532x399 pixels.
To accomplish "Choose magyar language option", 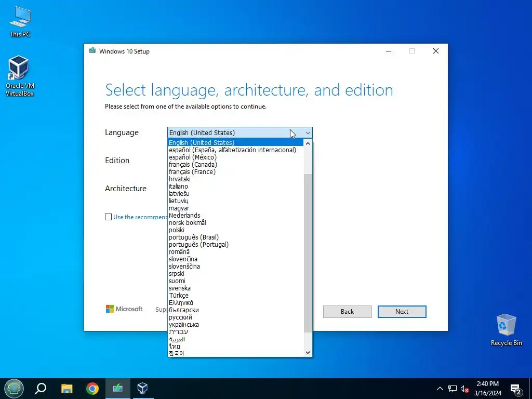I will coord(236,208).
